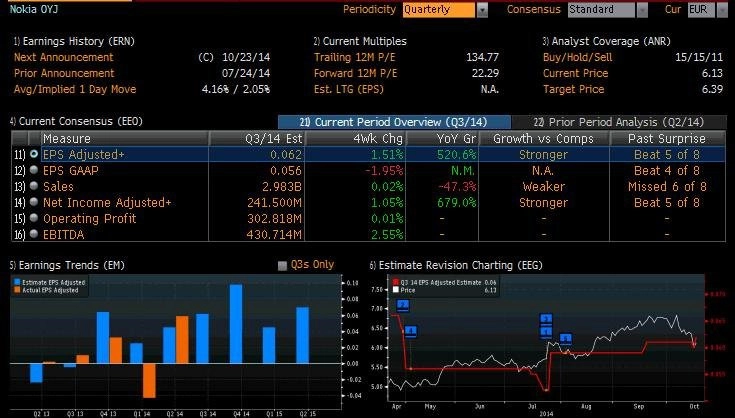The height and width of the screenshot is (418, 735).
Task: Click the Missed 6 of 8 cell
Action: point(667,187)
